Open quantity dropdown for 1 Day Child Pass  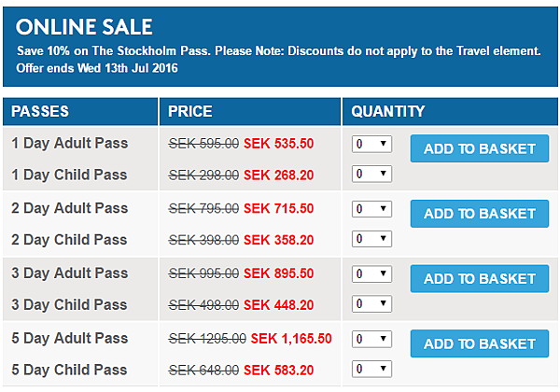point(371,174)
